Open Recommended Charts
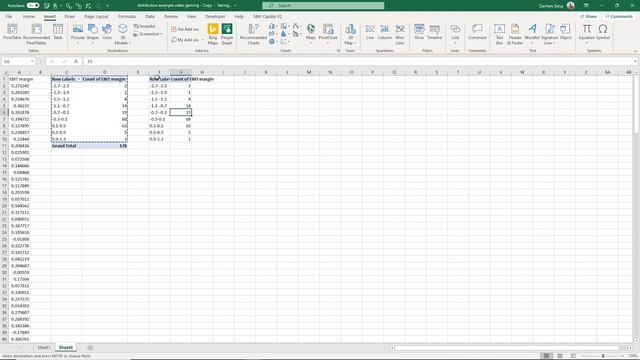Image resolution: width=640 pixels, height=360 pixels. 253,34
